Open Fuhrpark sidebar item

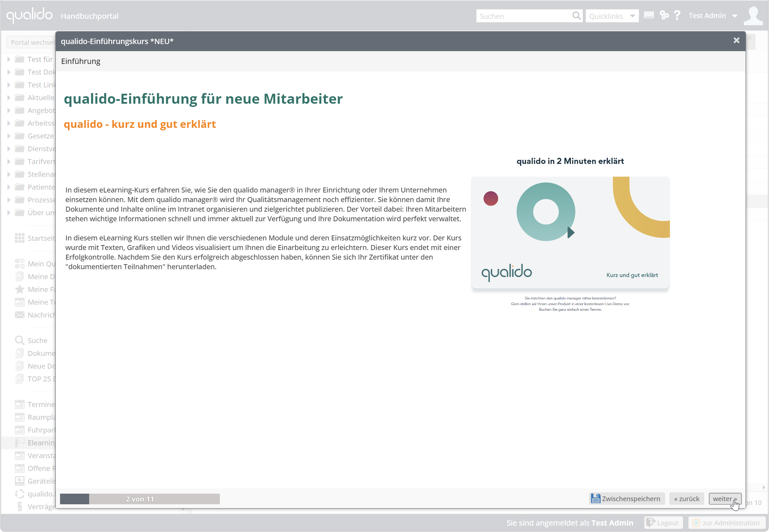pos(35,430)
